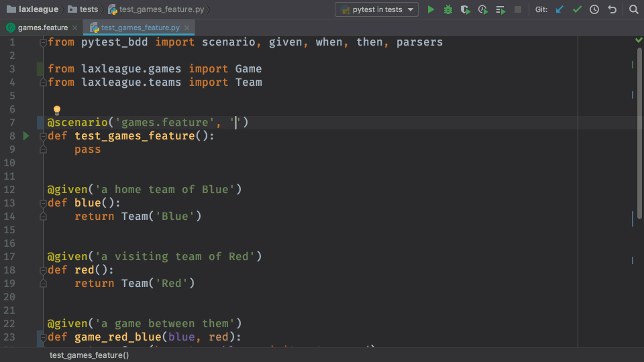Run with Coverage shield icon
This screenshot has width=644, height=362.
pyautogui.click(x=466, y=9)
